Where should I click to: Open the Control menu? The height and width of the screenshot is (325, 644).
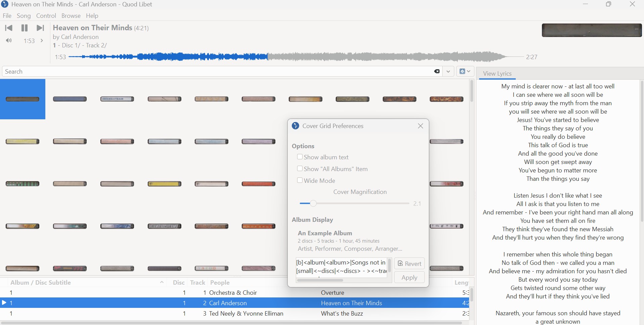point(46,16)
